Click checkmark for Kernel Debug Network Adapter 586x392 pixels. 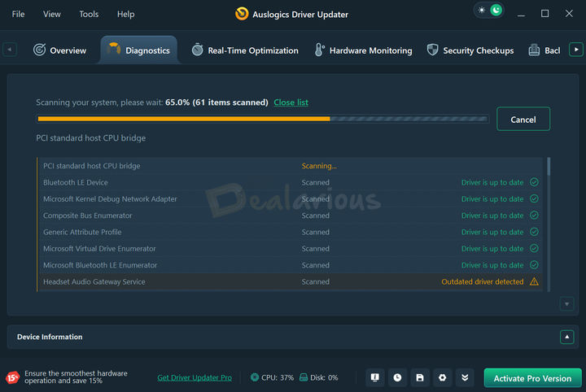[534, 198]
